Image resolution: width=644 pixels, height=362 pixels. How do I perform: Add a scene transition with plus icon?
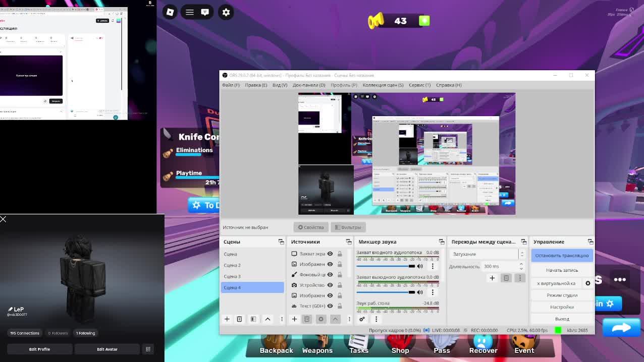pyautogui.click(x=492, y=278)
